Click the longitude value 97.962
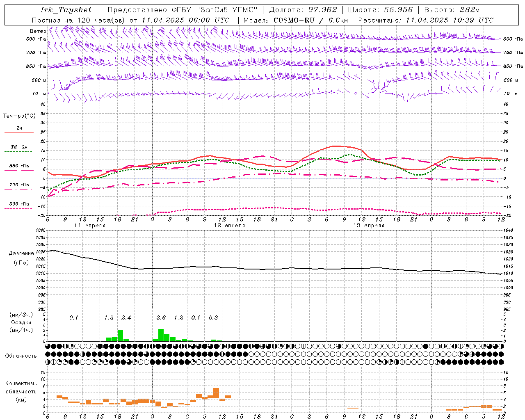Viewport: 525px width, 420px height. click(323, 10)
